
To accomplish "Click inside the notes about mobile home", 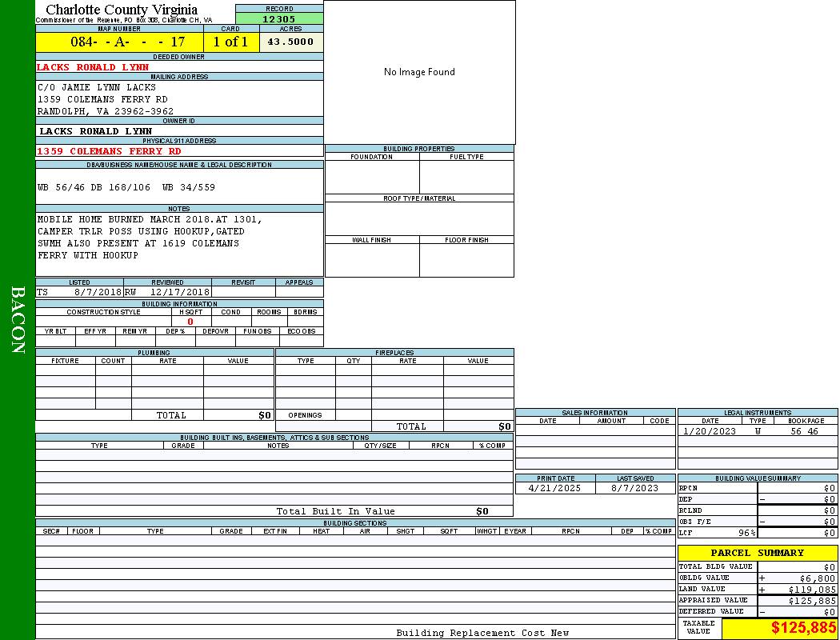I will click(x=149, y=237).
